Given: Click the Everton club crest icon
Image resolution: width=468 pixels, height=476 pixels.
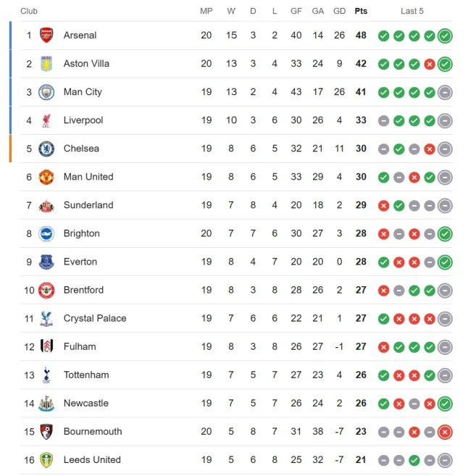Looking at the screenshot, I should click(46, 262).
